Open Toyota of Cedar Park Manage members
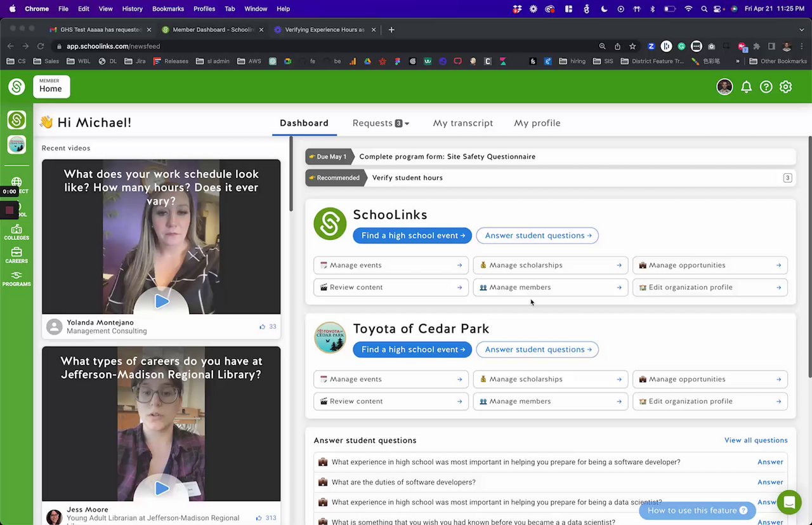 point(551,401)
